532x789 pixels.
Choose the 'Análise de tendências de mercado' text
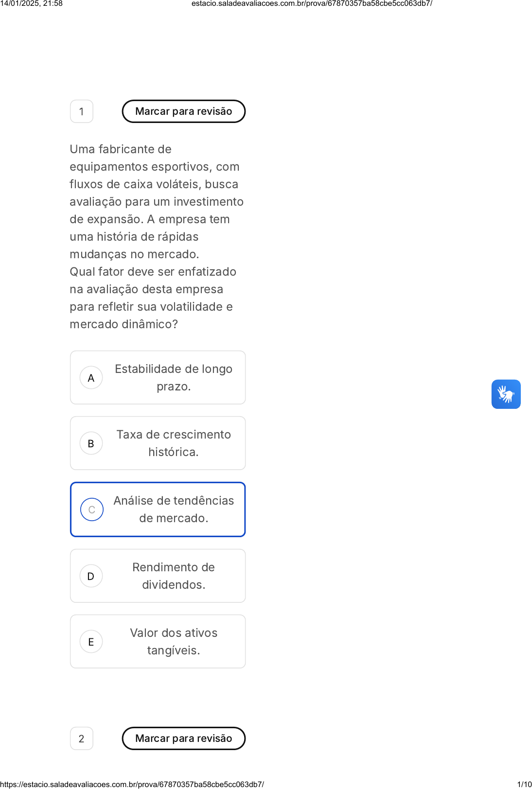coord(174,509)
